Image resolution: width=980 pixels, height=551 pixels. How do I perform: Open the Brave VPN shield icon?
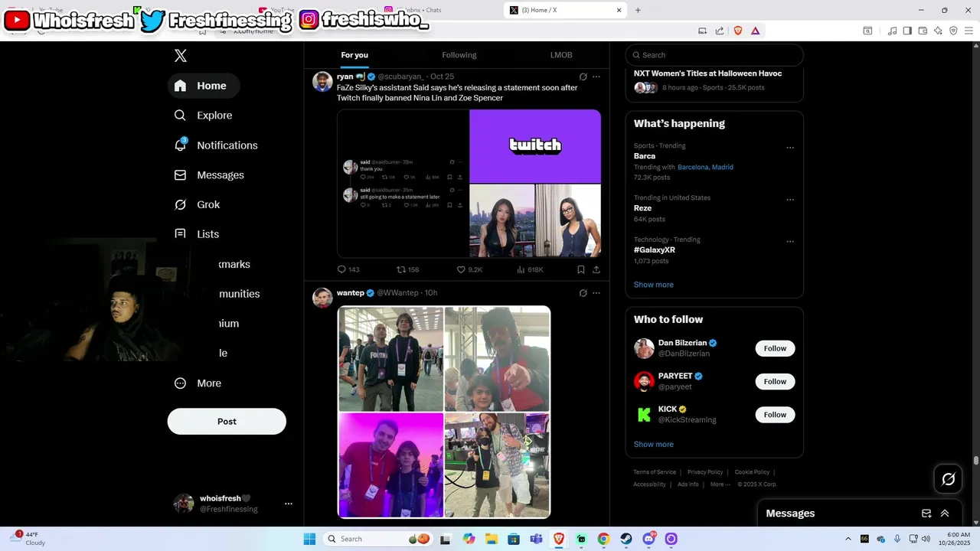click(953, 31)
